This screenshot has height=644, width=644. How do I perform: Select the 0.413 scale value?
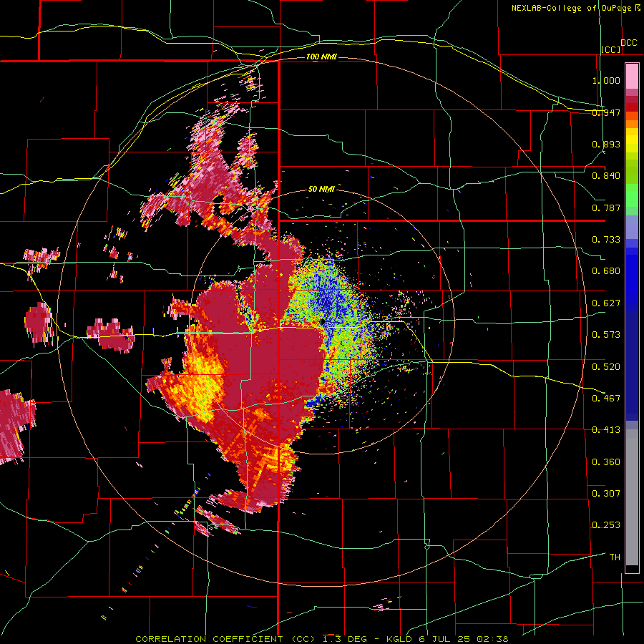tap(606, 430)
